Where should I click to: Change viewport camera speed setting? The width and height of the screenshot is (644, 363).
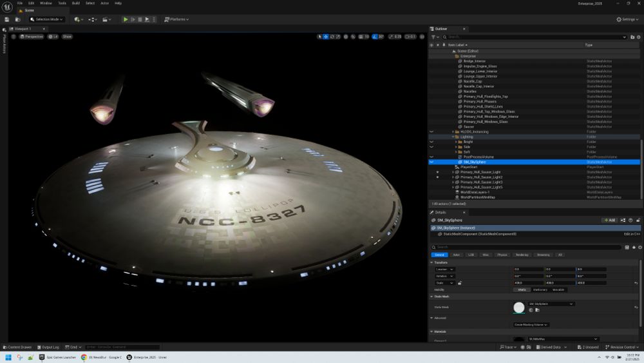410,37
